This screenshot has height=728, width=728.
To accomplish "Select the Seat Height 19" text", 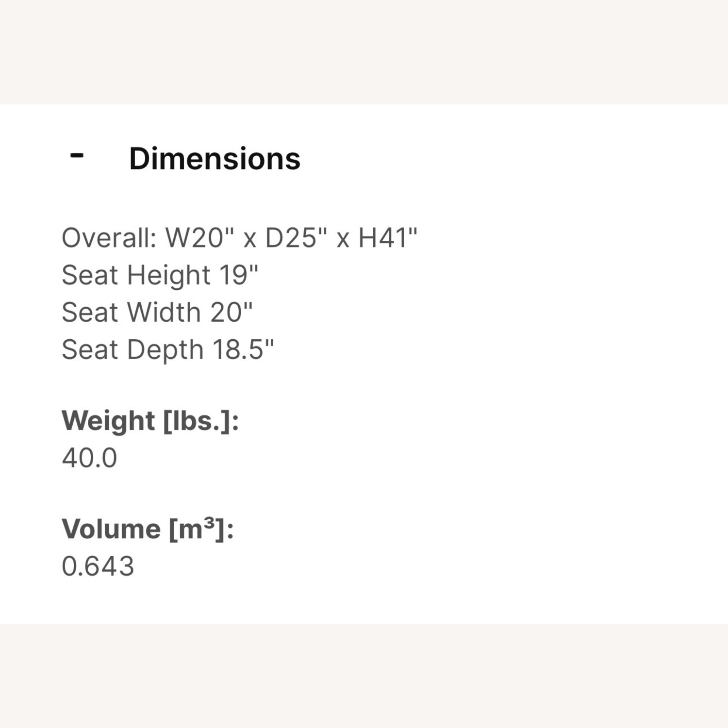I will coord(160,274).
